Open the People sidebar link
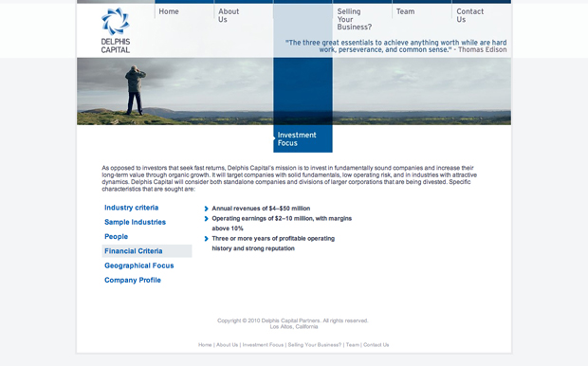The image size is (588, 366). tap(117, 237)
